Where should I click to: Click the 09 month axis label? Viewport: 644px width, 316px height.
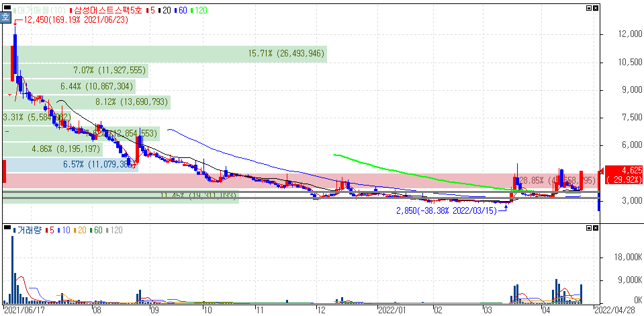click(x=155, y=309)
